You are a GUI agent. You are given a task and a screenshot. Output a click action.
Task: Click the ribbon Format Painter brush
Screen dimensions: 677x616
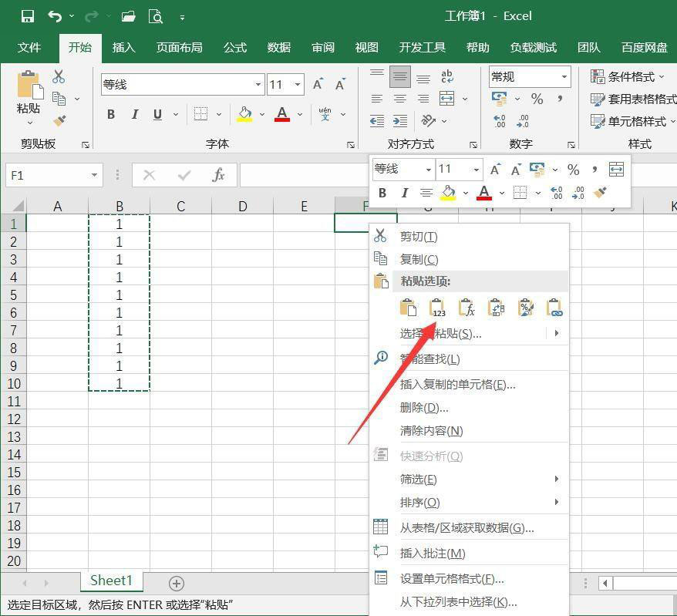(x=59, y=121)
